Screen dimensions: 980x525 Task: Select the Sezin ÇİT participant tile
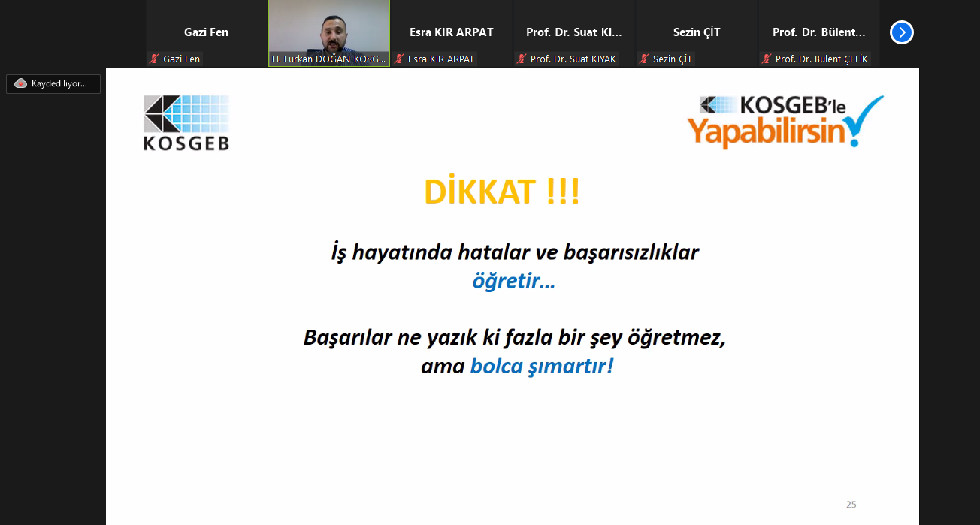coord(696,32)
